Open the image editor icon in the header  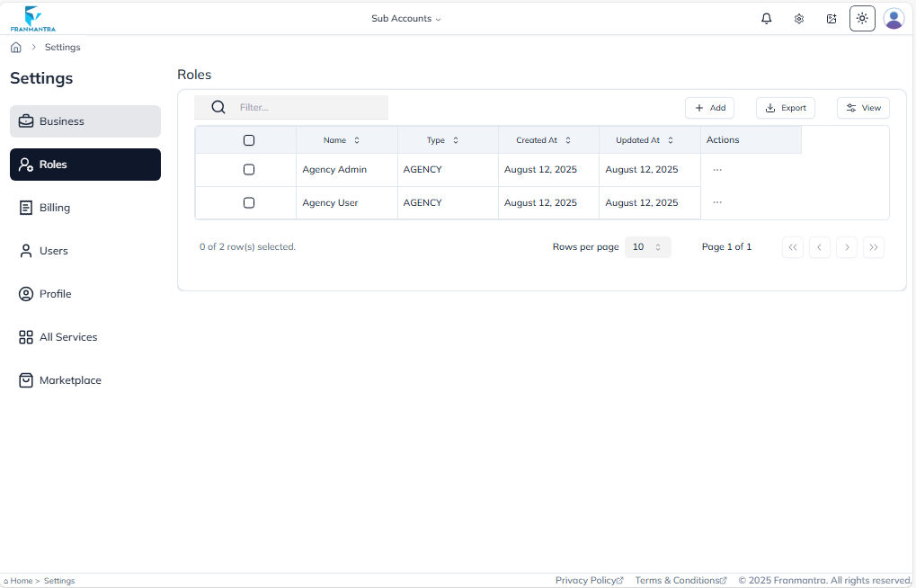[x=831, y=18]
